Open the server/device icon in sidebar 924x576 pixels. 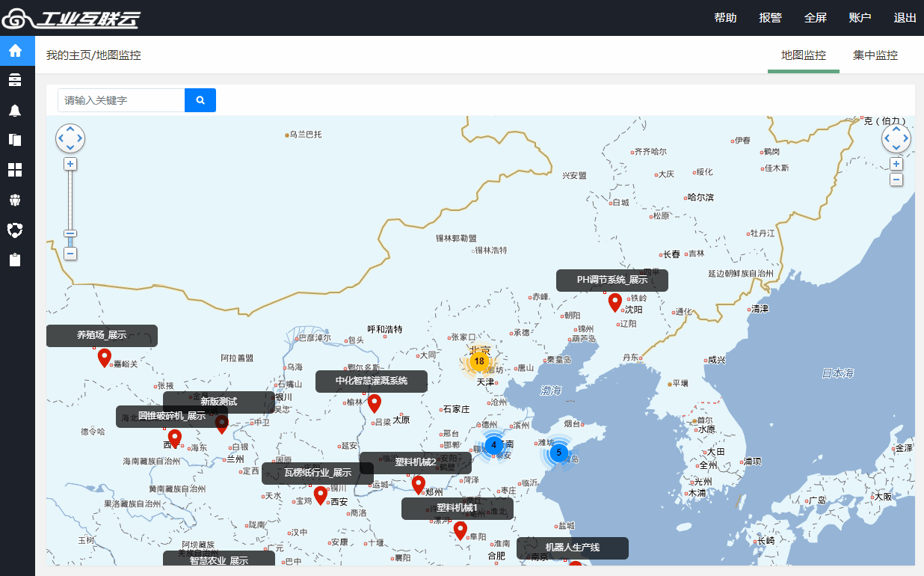tap(15, 79)
